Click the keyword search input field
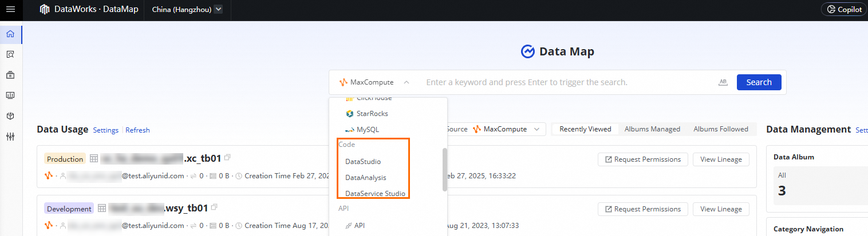868x236 pixels. pos(567,82)
